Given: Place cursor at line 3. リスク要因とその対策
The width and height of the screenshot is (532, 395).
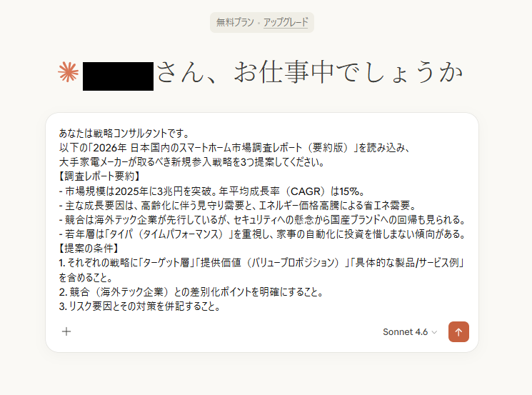Looking at the screenshot, I should (140, 306).
